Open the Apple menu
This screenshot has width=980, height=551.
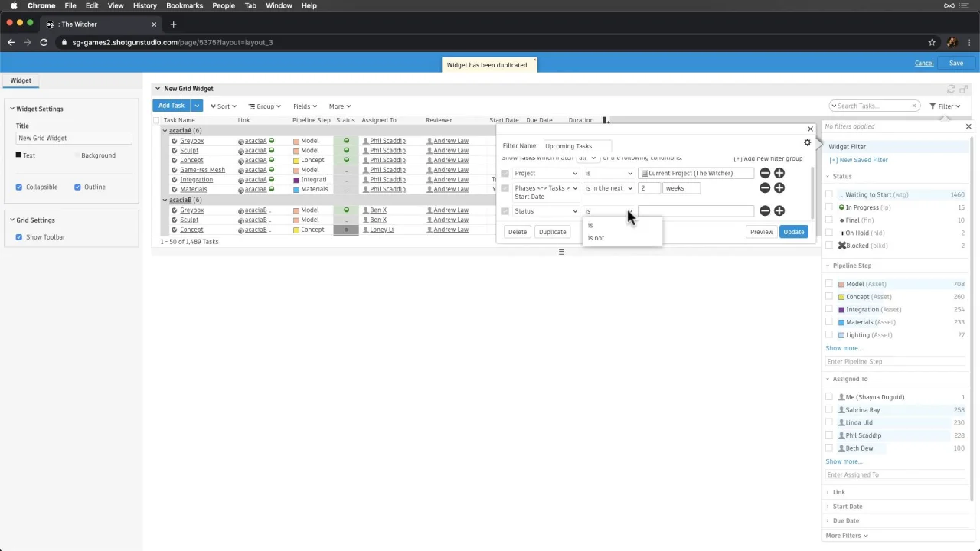tap(13, 5)
